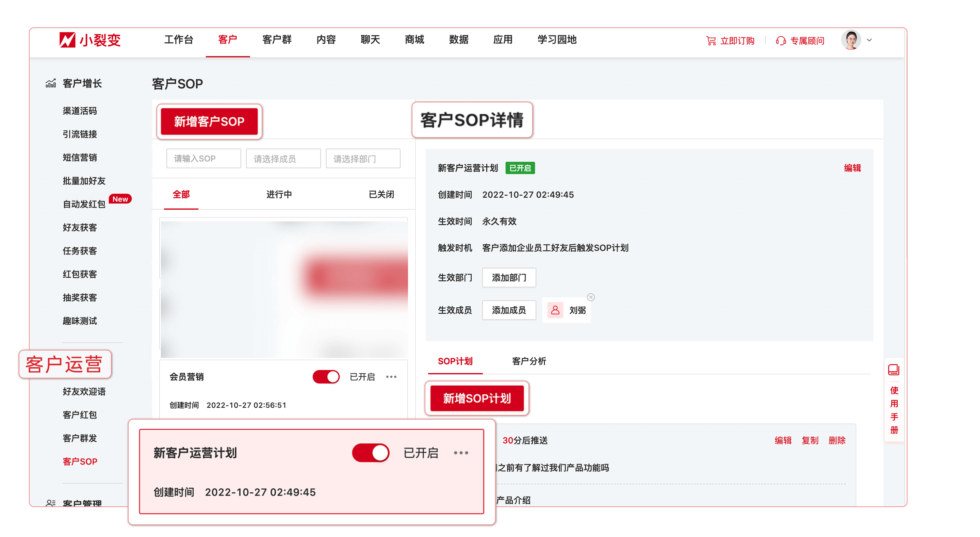Click the 新增SOP计划 button
The height and width of the screenshot is (537, 980).
point(477,398)
